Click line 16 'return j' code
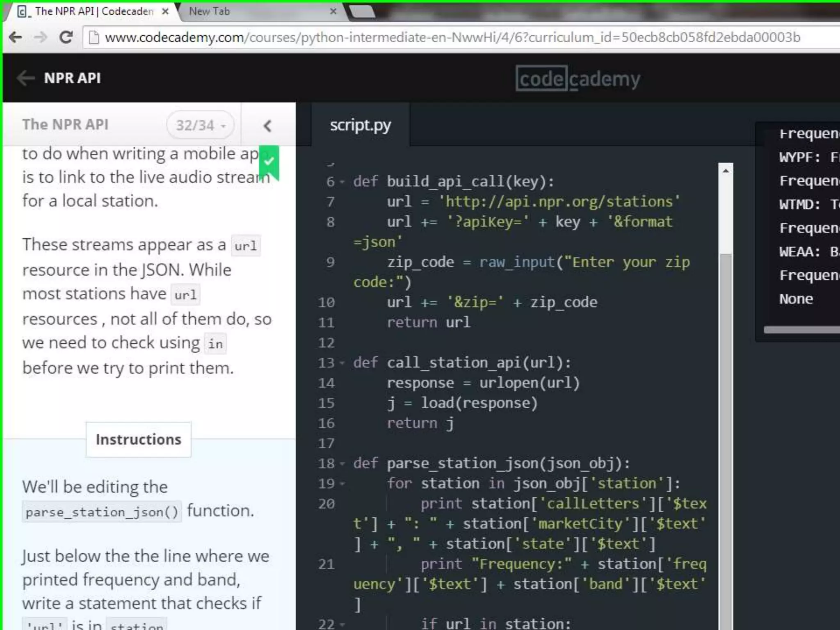840x630 pixels. coord(420,423)
